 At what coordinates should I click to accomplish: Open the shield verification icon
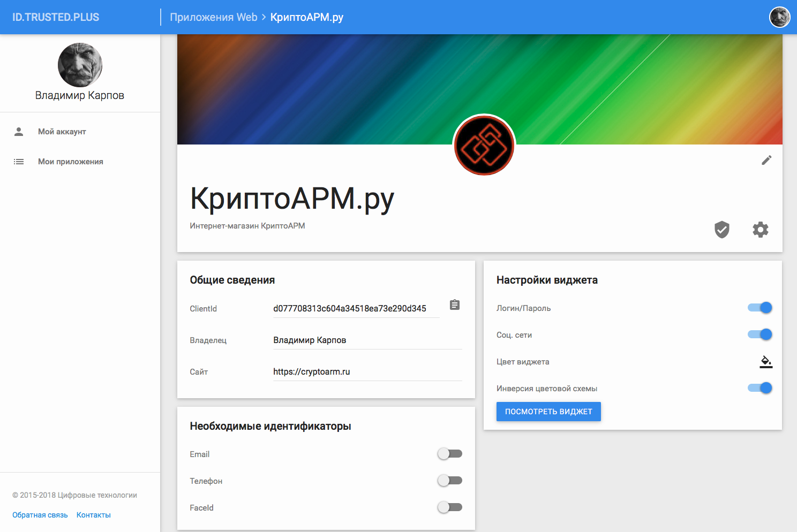(x=722, y=230)
